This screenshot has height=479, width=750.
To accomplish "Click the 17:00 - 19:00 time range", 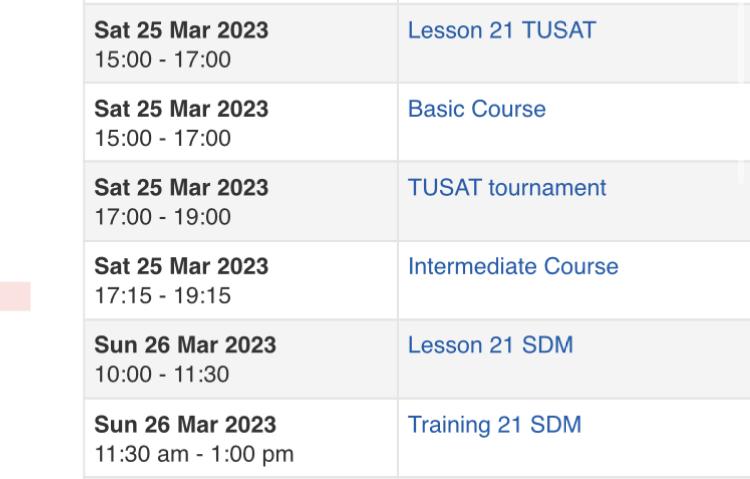I will pos(163,217).
